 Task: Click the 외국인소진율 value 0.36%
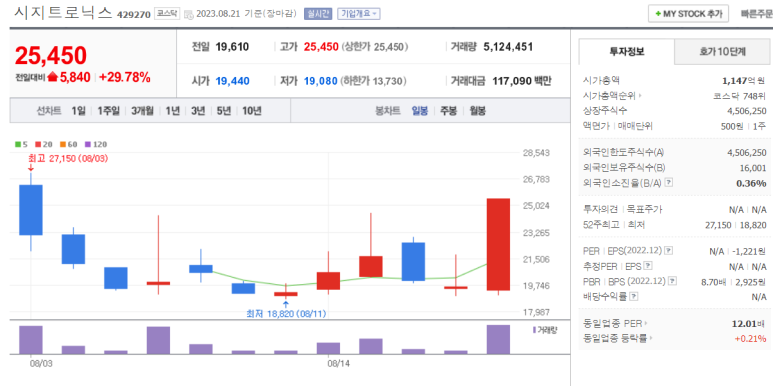(x=751, y=183)
